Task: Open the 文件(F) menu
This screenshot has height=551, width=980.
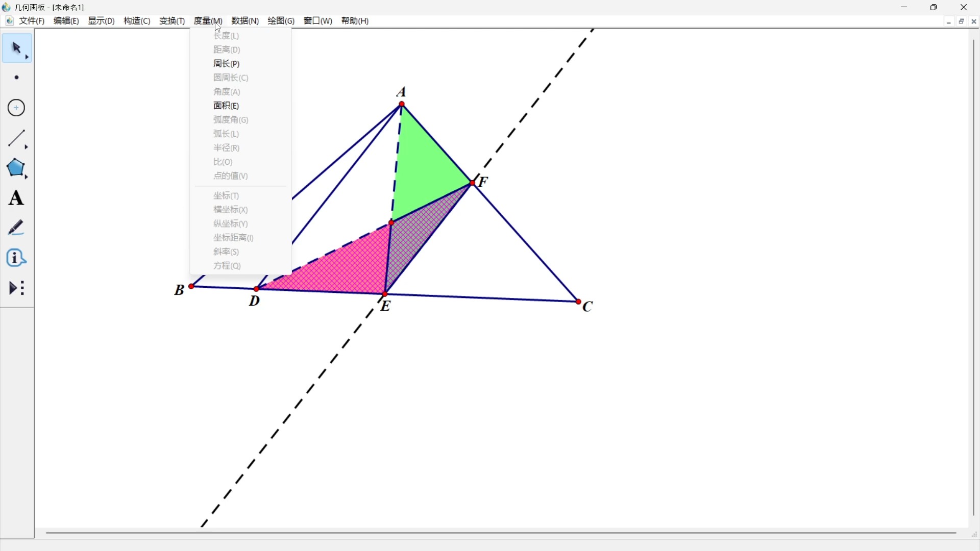Action: [32, 21]
